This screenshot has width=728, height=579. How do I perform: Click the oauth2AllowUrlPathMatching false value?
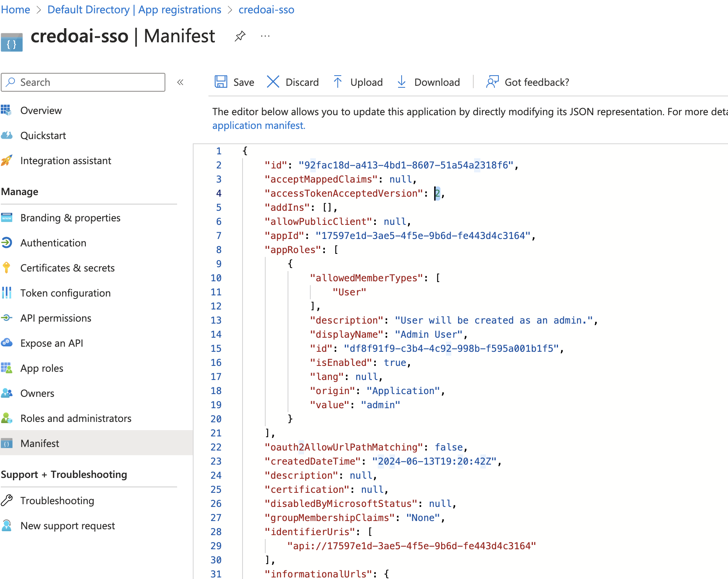(449, 447)
